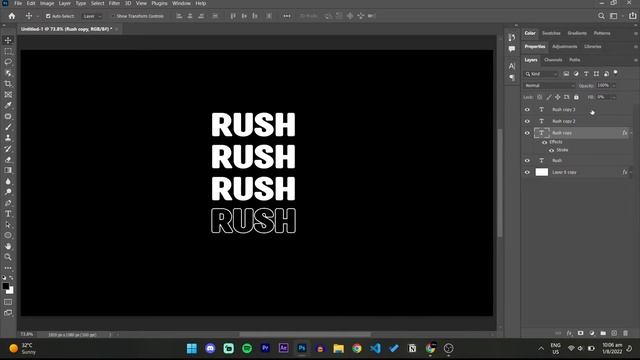
Task: Open the search icon in options bar
Action: tap(601, 16)
